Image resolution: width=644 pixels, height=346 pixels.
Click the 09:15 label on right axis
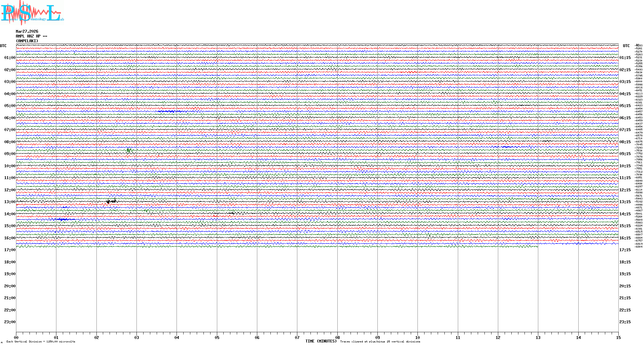tap(625, 154)
